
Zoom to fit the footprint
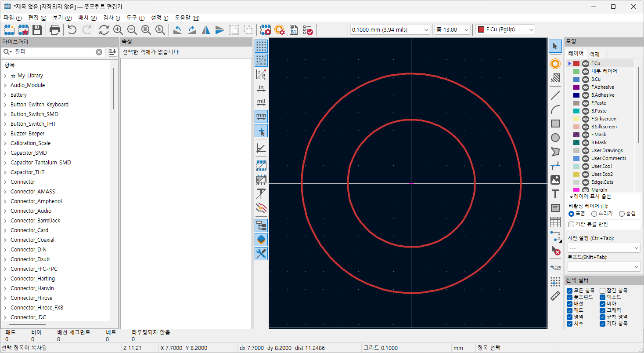pyautogui.click(x=146, y=30)
